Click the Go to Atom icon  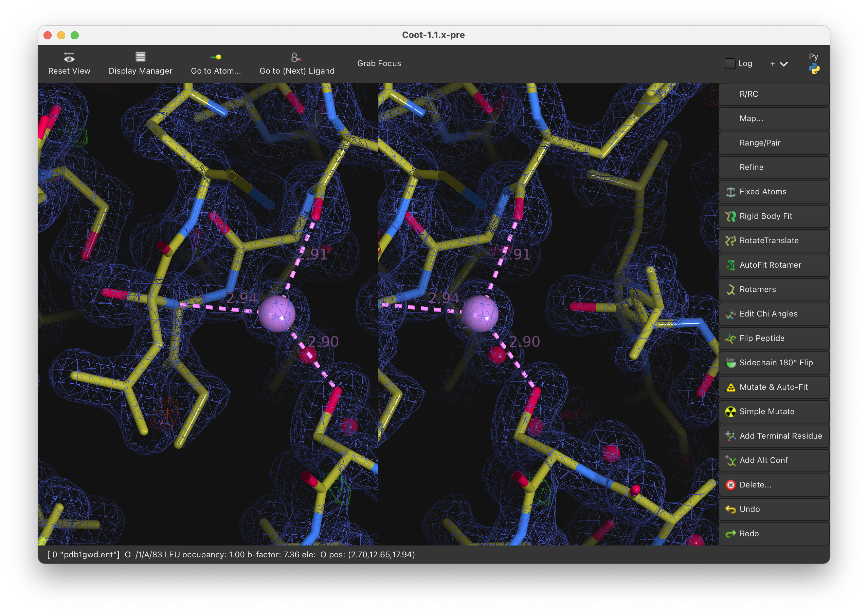click(x=216, y=57)
